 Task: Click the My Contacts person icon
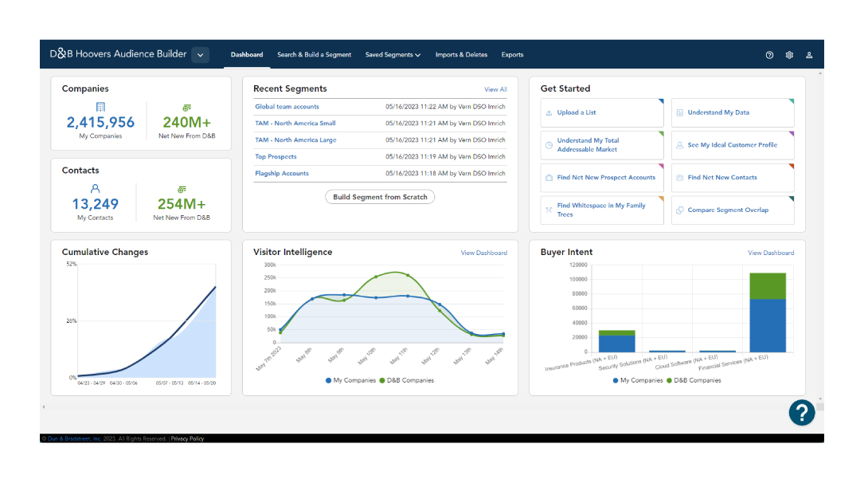(96, 188)
